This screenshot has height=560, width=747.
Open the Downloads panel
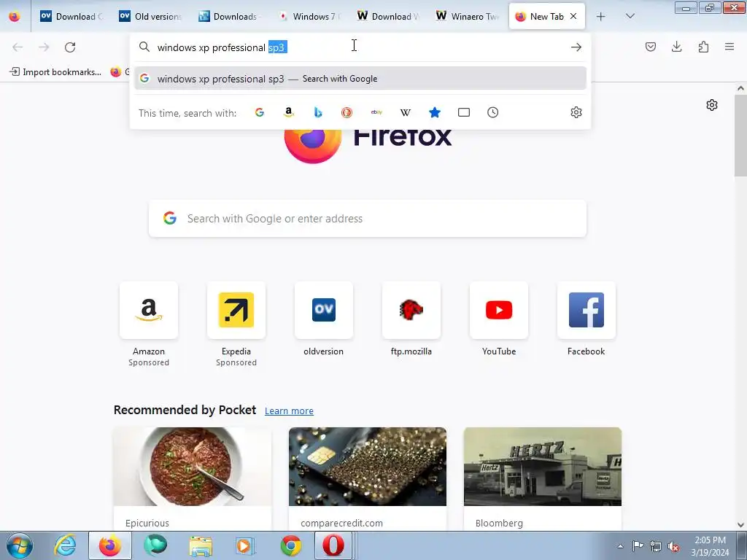[x=676, y=47]
